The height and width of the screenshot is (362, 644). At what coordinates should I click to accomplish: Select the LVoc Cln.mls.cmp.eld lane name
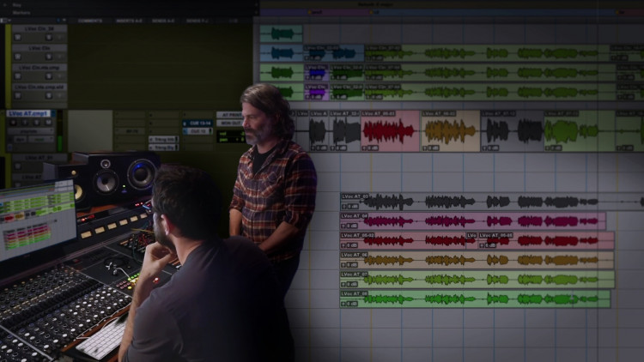tap(39, 87)
